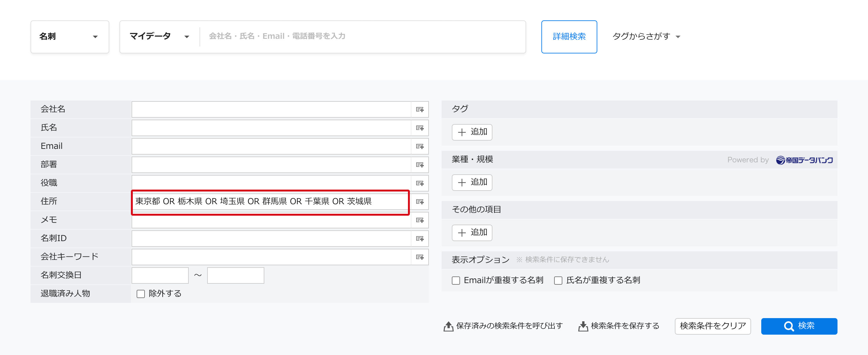868x355 pixels.
Task: Click the 氏名 input field
Action: [271, 128]
